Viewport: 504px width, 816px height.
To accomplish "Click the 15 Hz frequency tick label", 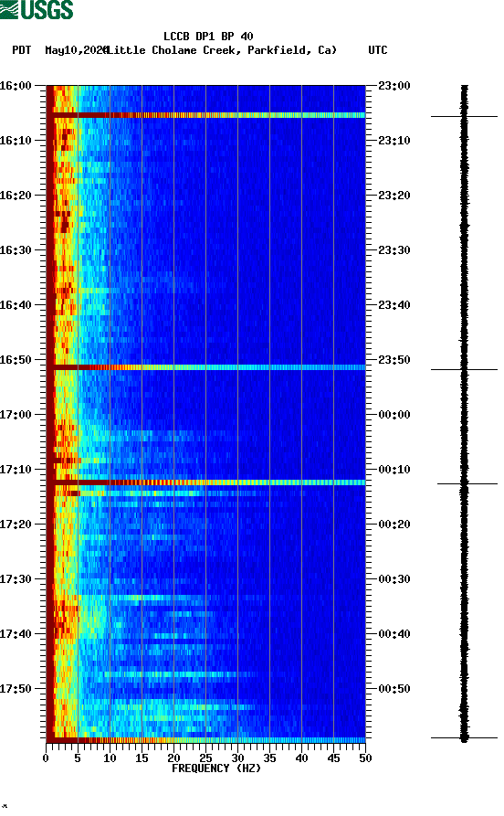I will pyautogui.click(x=142, y=758).
